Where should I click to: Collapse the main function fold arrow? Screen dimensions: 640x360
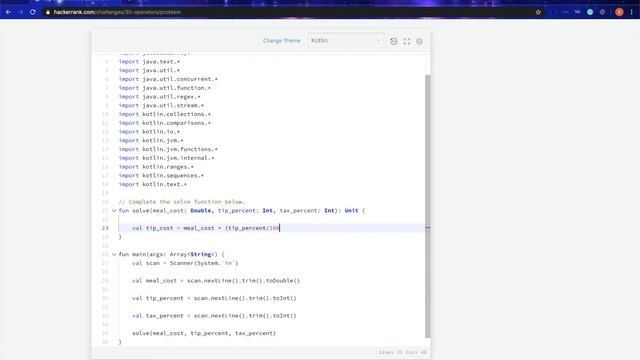pyautogui.click(x=114, y=254)
